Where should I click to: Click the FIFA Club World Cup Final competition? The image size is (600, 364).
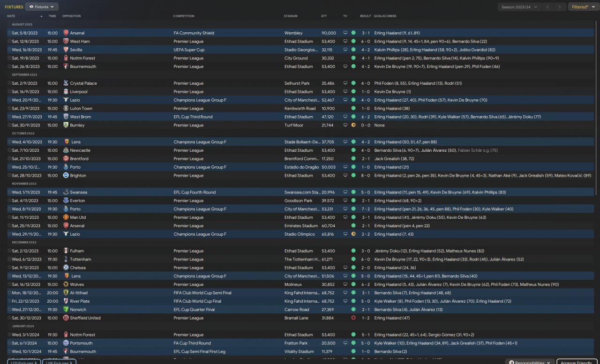pyautogui.click(x=197, y=301)
